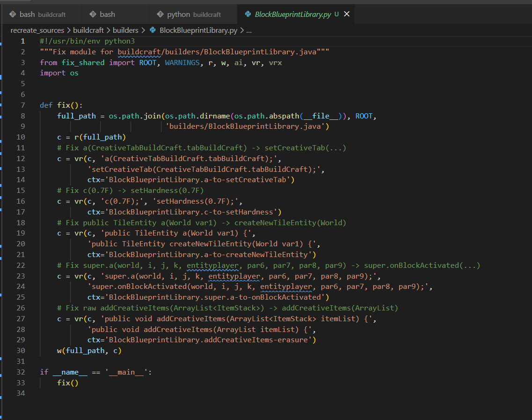Screen dimensions: 532x420
Task: Click the 'setHardness(0.7F);' string on line 16
Action: [196, 201]
